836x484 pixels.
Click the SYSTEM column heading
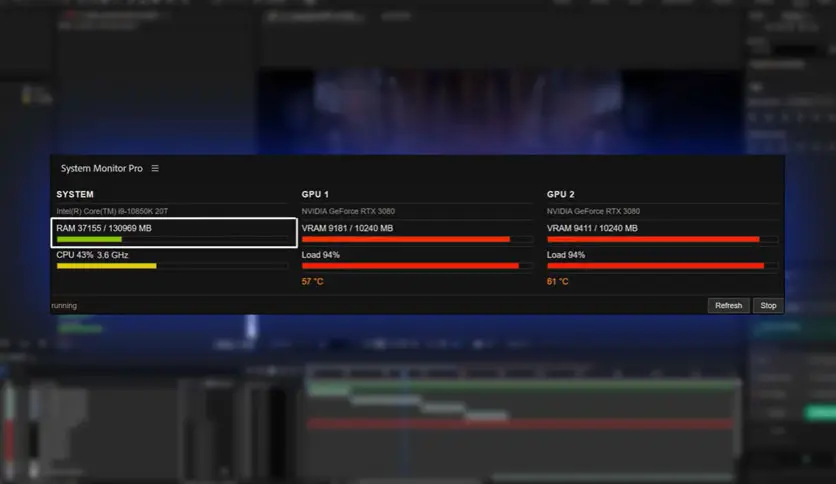pos(75,195)
